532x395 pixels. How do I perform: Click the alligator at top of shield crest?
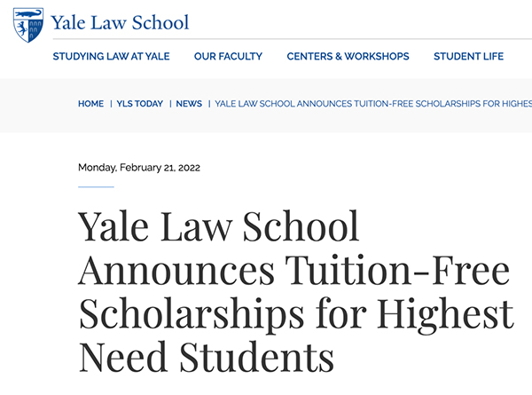click(x=28, y=14)
